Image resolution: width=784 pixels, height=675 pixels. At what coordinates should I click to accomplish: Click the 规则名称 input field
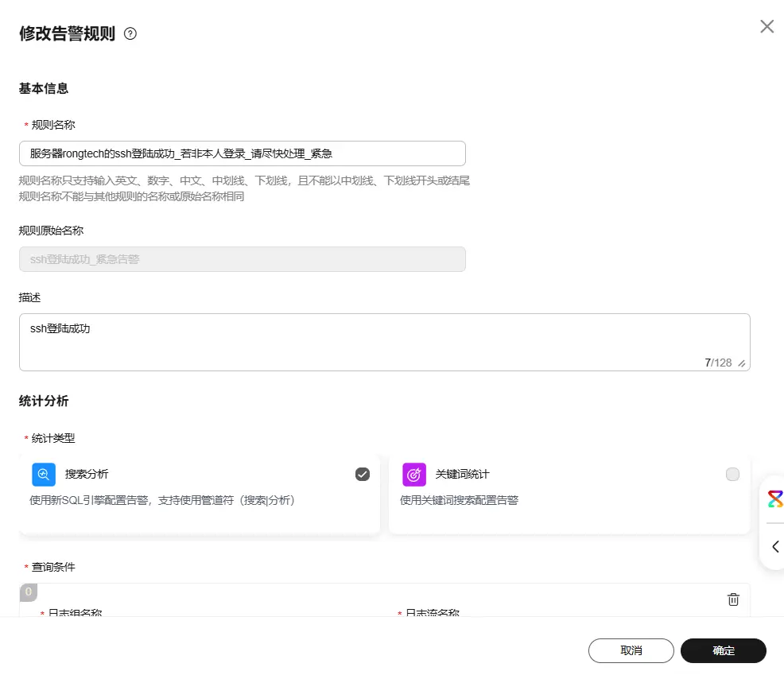pyautogui.click(x=242, y=153)
